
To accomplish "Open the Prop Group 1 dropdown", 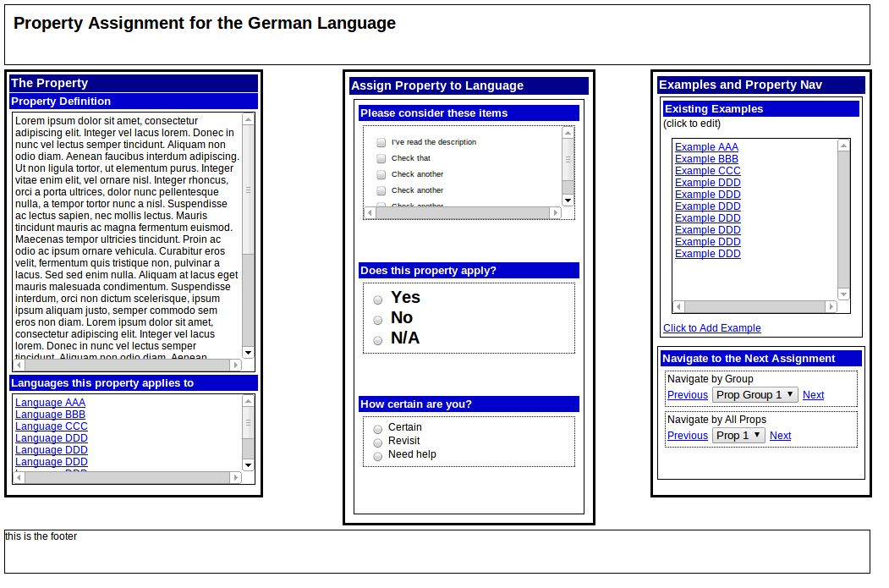I will tap(755, 395).
